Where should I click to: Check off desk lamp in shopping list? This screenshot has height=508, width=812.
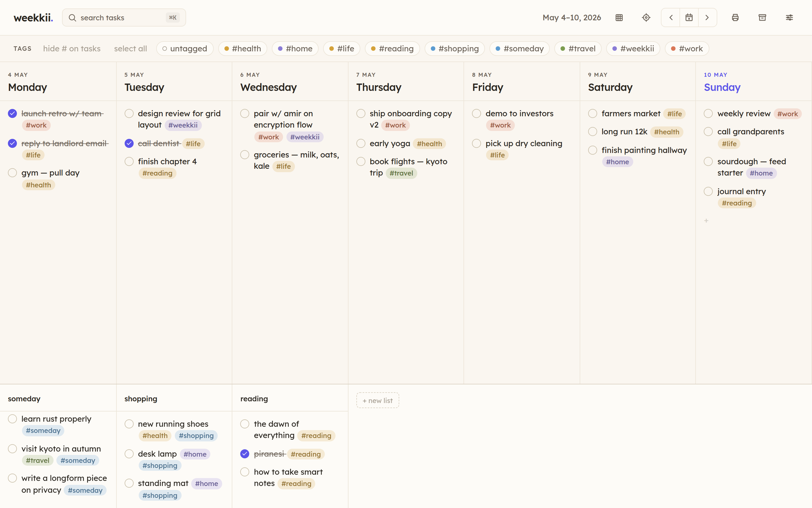(129, 454)
